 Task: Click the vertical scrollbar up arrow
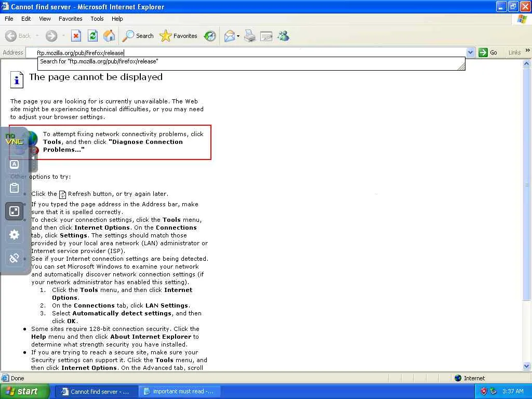pyautogui.click(x=527, y=63)
